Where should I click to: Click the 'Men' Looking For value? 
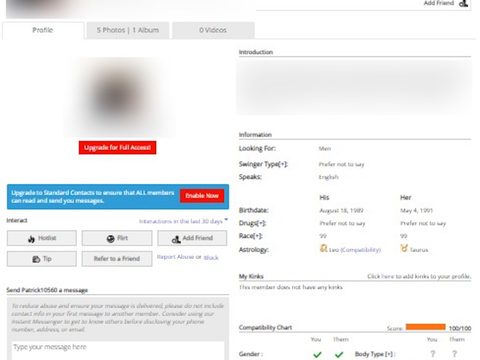325,149
